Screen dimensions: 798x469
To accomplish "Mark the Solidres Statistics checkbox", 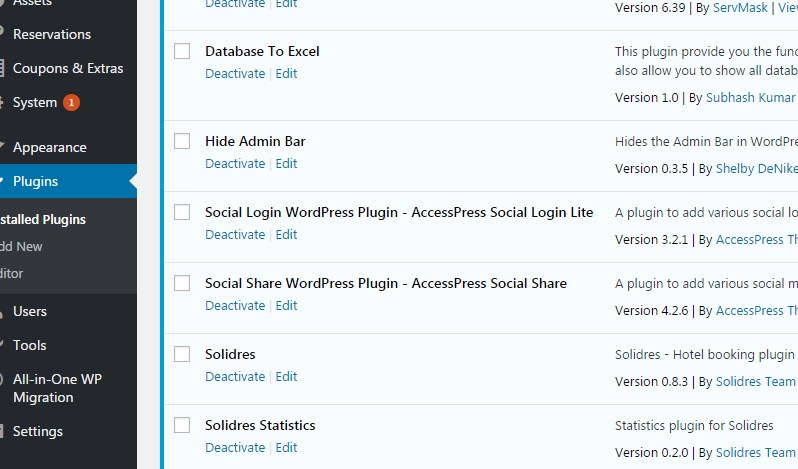I will [182, 425].
